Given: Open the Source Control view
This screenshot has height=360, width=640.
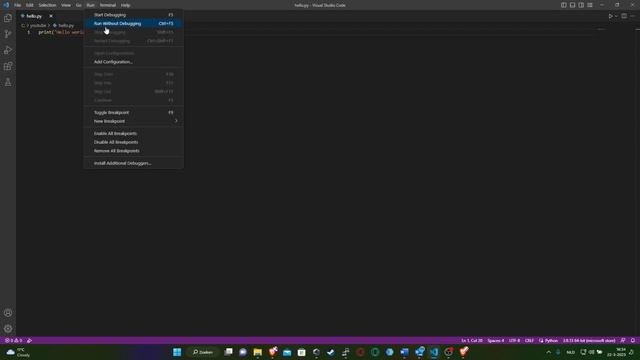Looking at the screenshot, I should coord(8,34).
